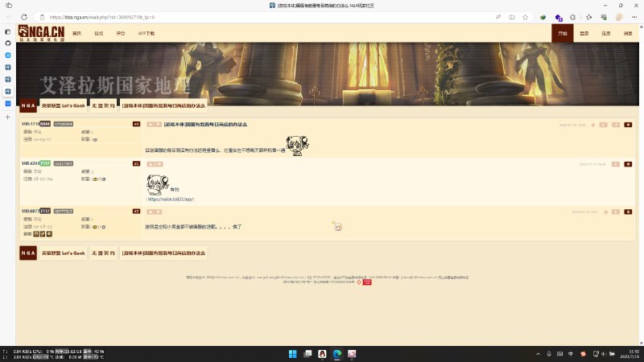Click the dark action button on post #1

tap(628, 164)
